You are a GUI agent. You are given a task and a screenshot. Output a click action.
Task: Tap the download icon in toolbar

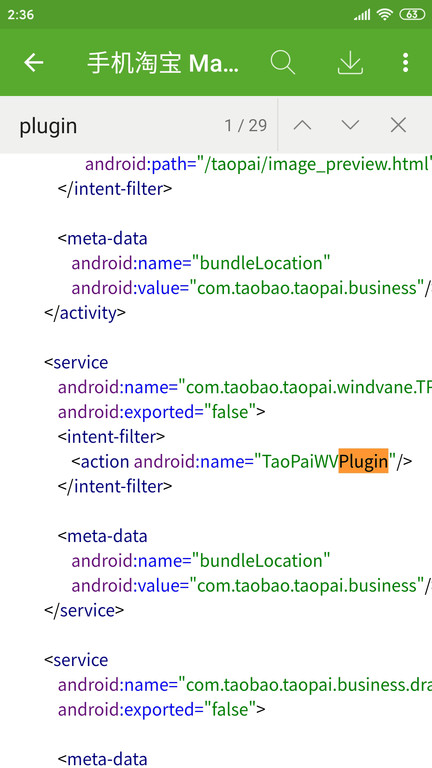click(350, 63)
